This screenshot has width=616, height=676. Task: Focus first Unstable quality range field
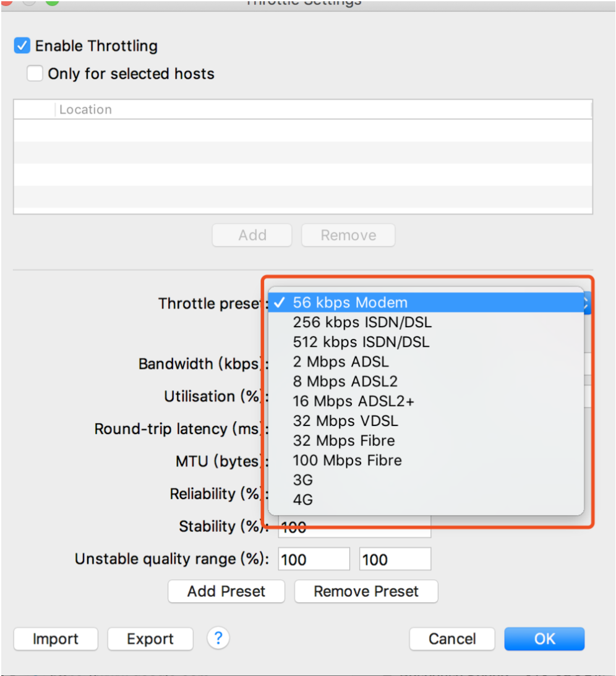tap(314, 559)
